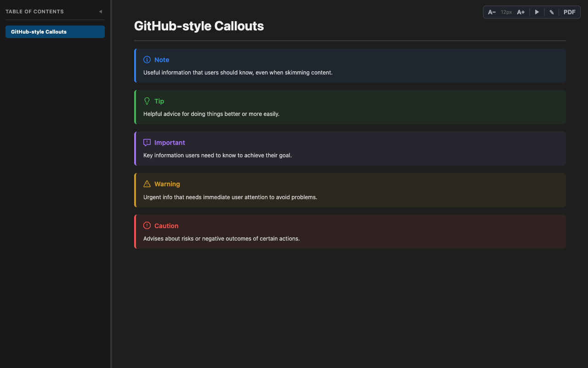Select GitHub-style Callouts in the table of contents
Image resolution: width=588 pixels, height=368 pixels.
(55, 32)
